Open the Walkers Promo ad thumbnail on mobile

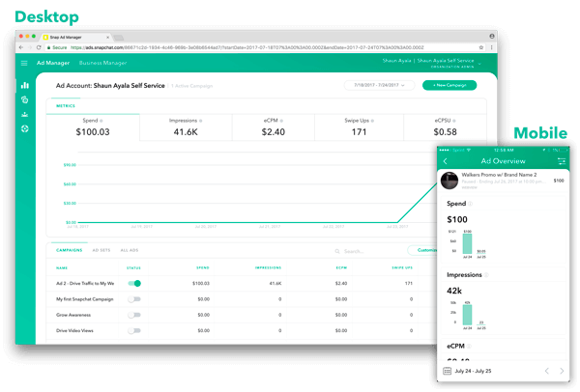(x=449, y=181)
